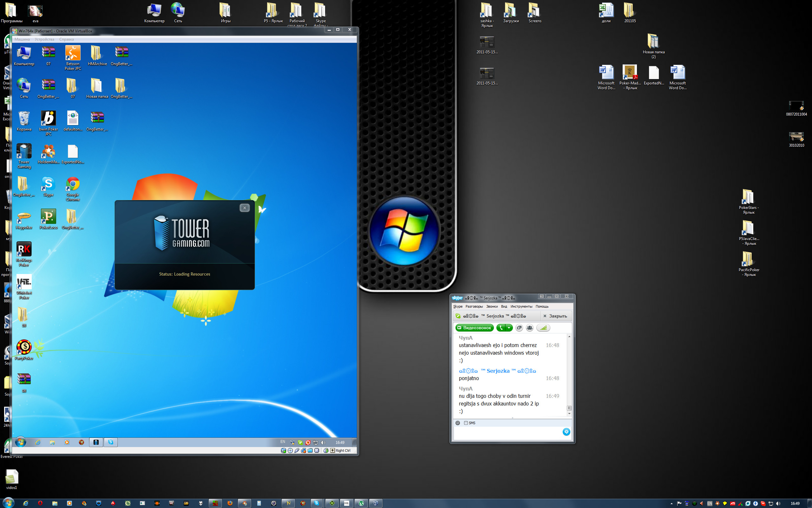Click the VirtualBox button on host taskbar
The height and width of the screenshot is (508, 812).
point(376,503)
